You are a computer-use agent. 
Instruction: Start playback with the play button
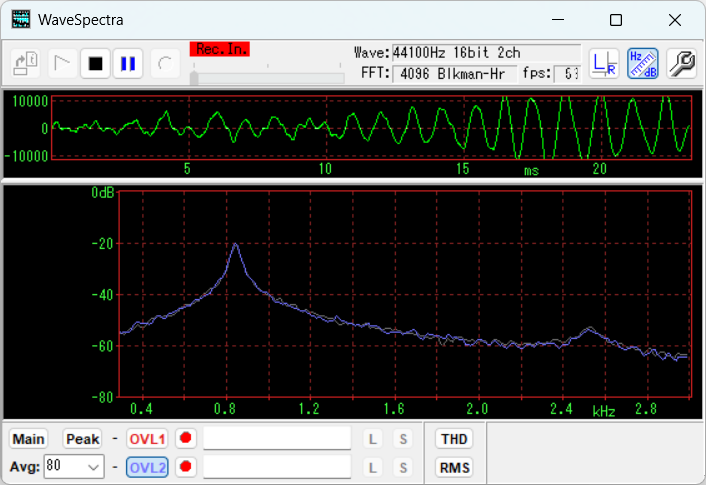[62, 63]
